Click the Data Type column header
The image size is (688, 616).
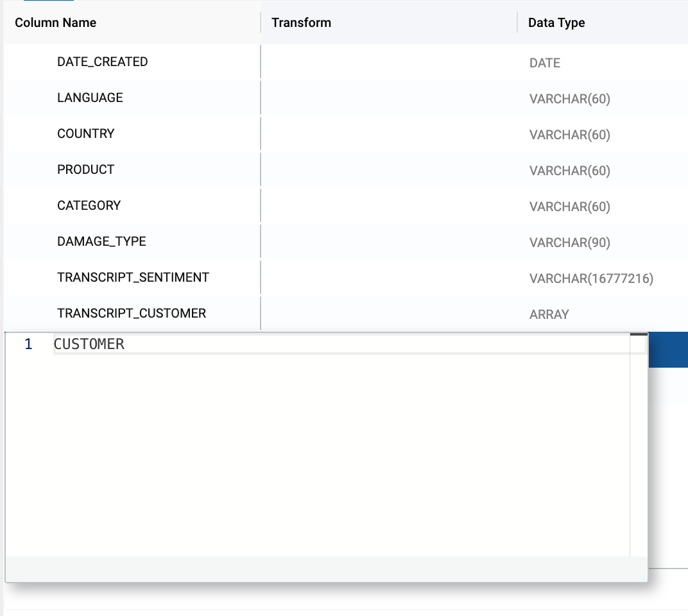click(556, 22)
